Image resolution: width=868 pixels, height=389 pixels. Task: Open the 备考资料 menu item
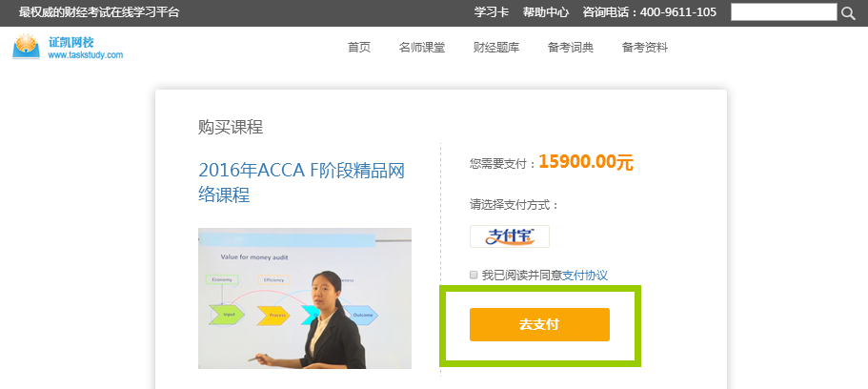coord(645,48)
